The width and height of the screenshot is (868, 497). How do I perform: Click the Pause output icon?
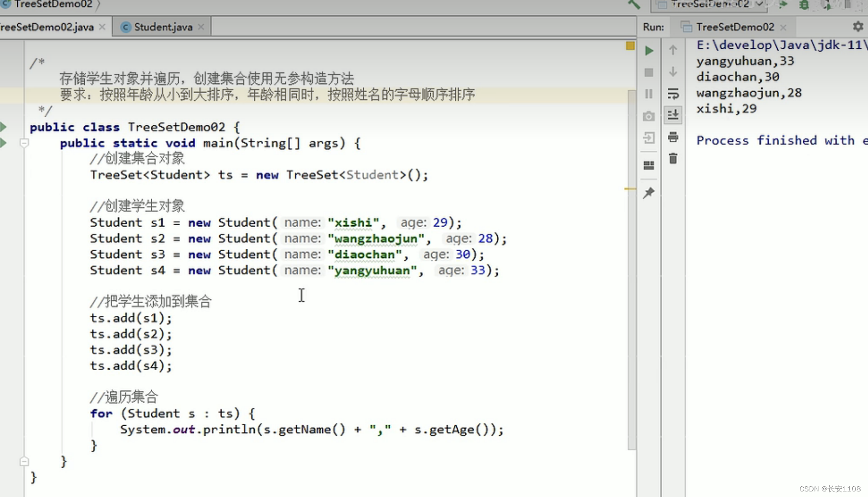649,94
